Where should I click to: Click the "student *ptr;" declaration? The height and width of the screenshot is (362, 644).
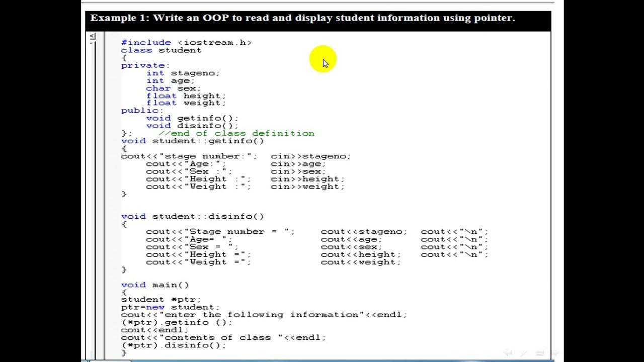point(161,300)
